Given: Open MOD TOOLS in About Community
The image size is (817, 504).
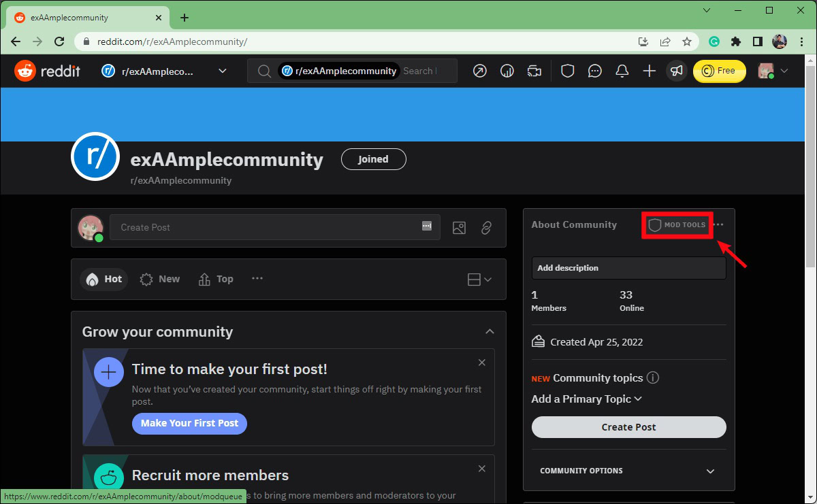Looking at the screenshot, I should click(677, 224).
